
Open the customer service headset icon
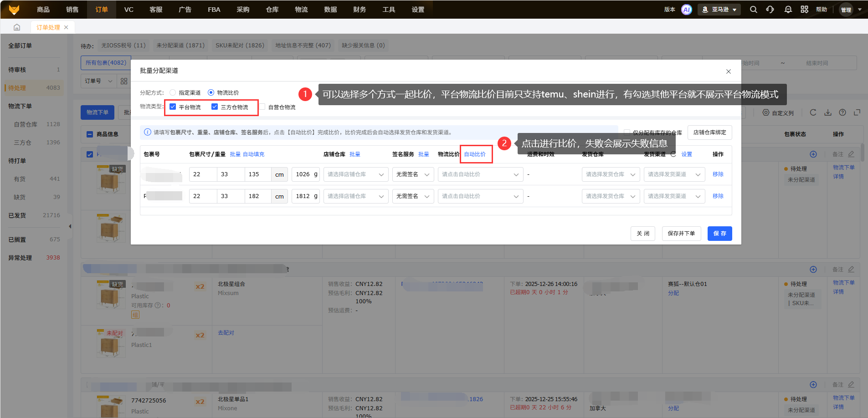point(770,10)
